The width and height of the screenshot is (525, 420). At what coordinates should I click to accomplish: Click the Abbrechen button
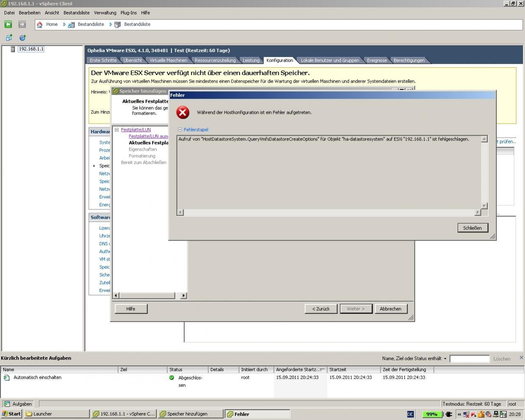(x=390, y=309)
